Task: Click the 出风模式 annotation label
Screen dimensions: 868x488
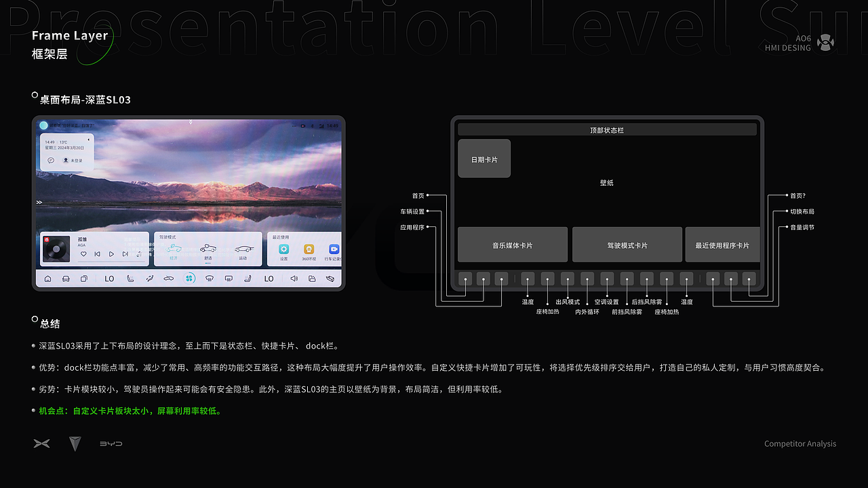Action: click(x=568, y=302)
